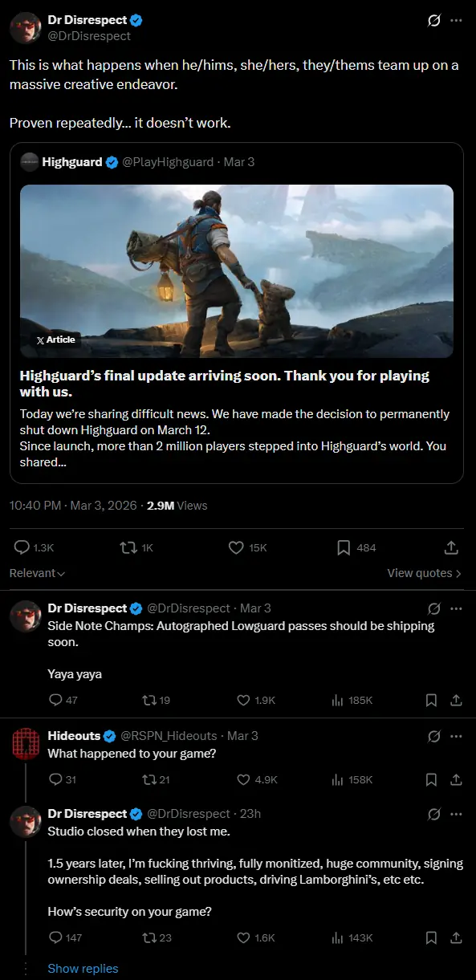Viewport: 476px width, 980px height.
Task: Expand Show replies under last reply
Action: tap(83, 968)
